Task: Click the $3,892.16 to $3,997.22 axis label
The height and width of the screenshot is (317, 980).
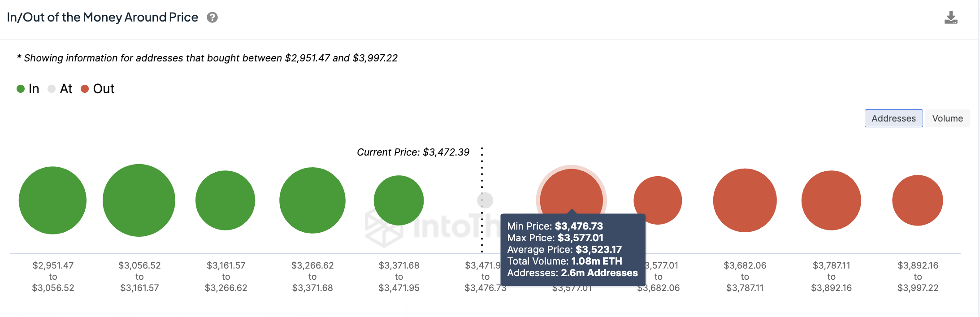Action: (x=918, y=277)
